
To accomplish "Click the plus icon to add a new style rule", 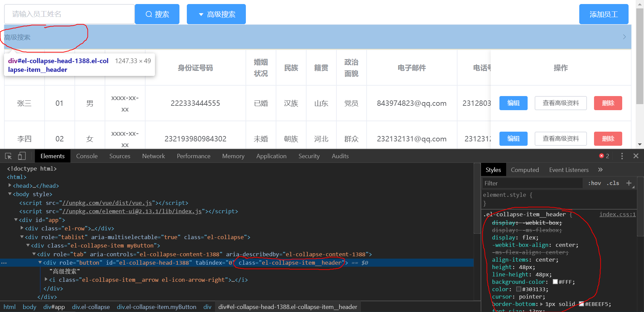I will pyautogui.click(x=629, y=183).
